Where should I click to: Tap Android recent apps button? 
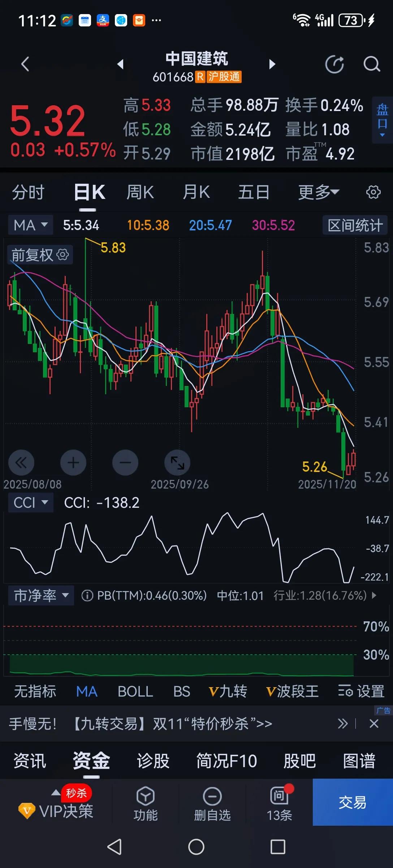click(x=278, y=847)
